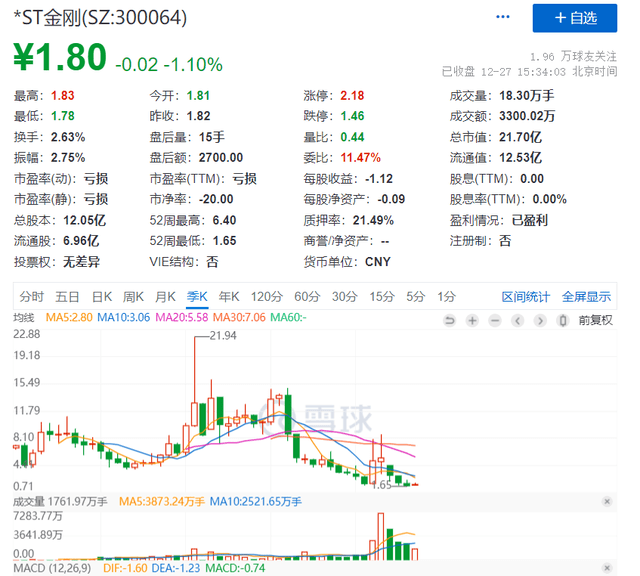Select the 季K tab
640x576 pixels.
coord(197,297)
